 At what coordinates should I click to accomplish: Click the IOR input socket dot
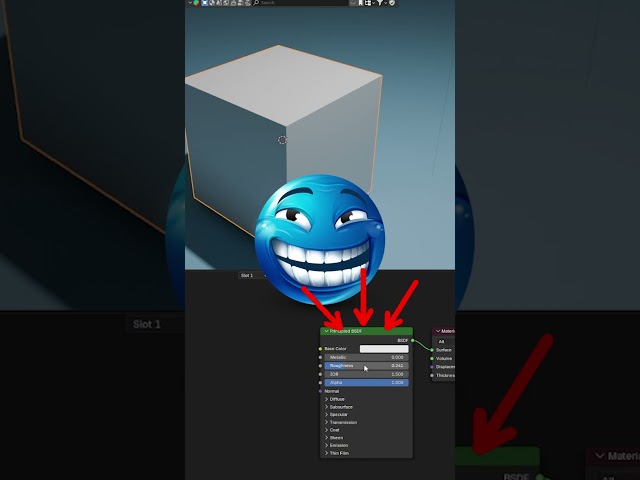320,374
